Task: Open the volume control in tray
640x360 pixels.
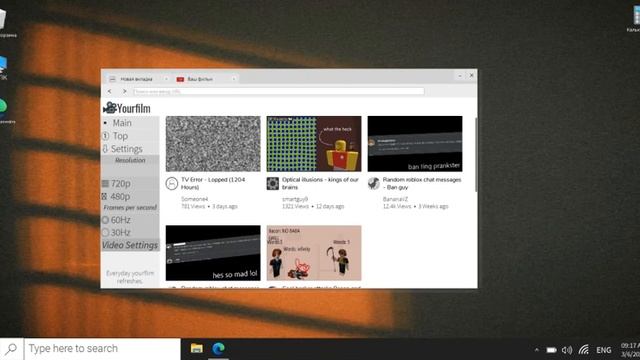Action: point(567,350)
